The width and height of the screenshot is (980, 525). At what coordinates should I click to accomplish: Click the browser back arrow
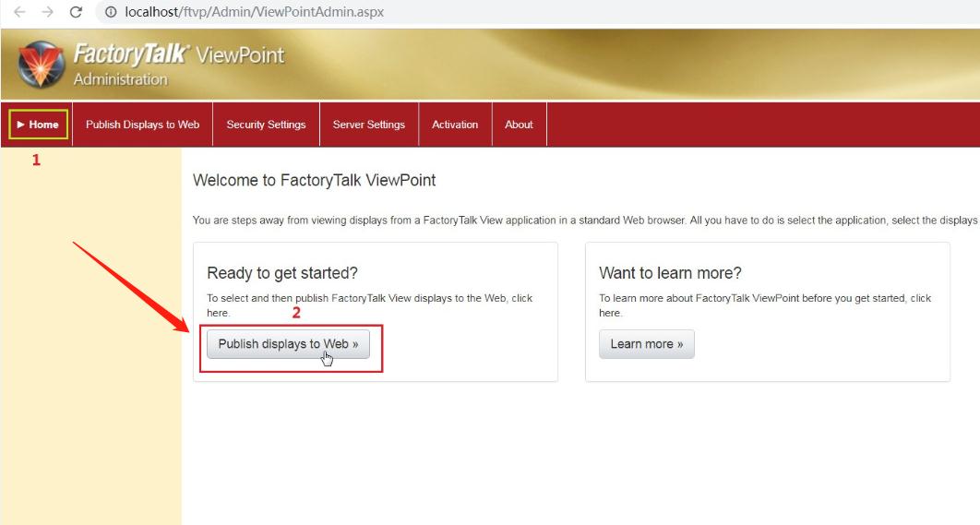19,12
